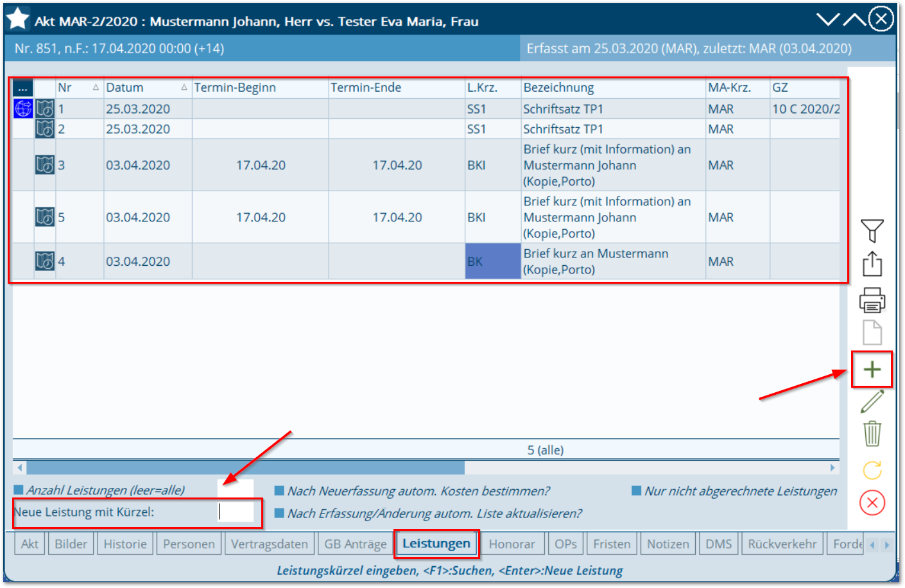Click the clock-map icon in row 4
Image resolution: width=905 pixels, height=588 pixels.
tap(45, 261)
